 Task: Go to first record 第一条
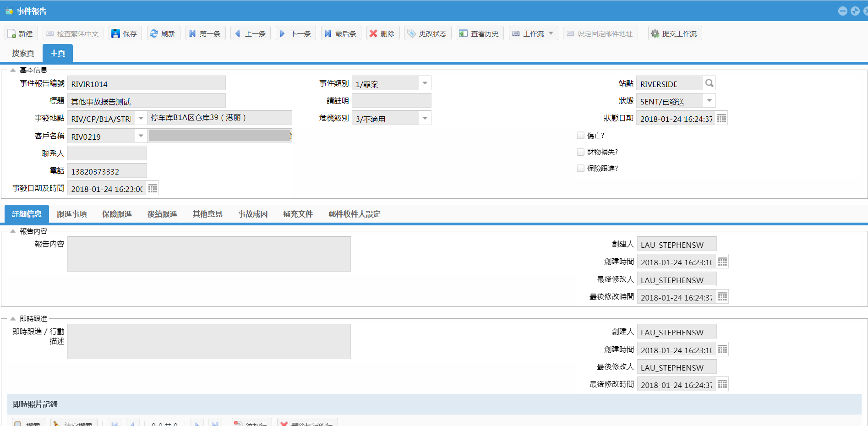click(205, 33)
